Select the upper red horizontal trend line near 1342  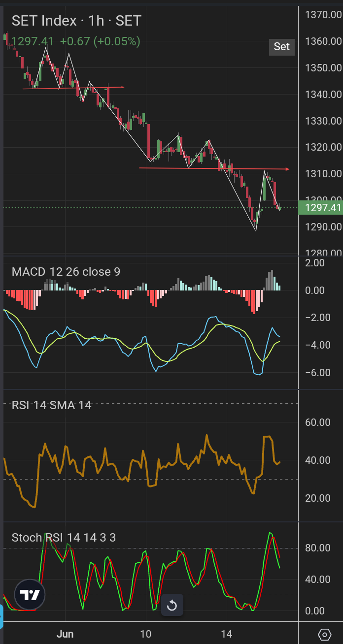(x=73, y=88)
